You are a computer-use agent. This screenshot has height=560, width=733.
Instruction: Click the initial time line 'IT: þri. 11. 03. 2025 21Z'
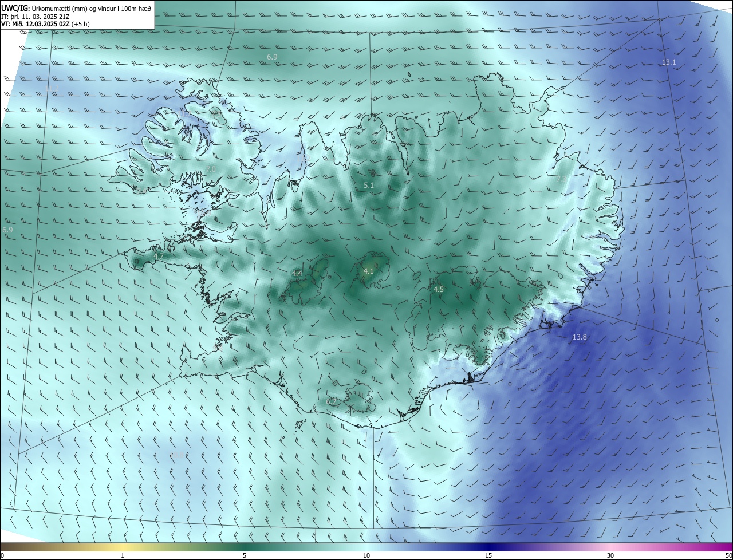pos(34,17)
